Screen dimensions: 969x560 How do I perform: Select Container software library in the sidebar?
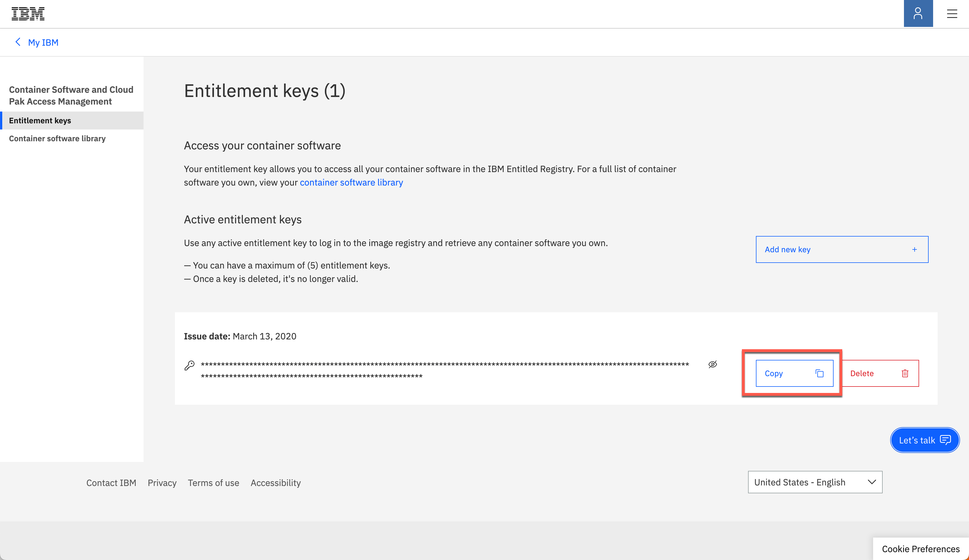(x=57, y=138)
